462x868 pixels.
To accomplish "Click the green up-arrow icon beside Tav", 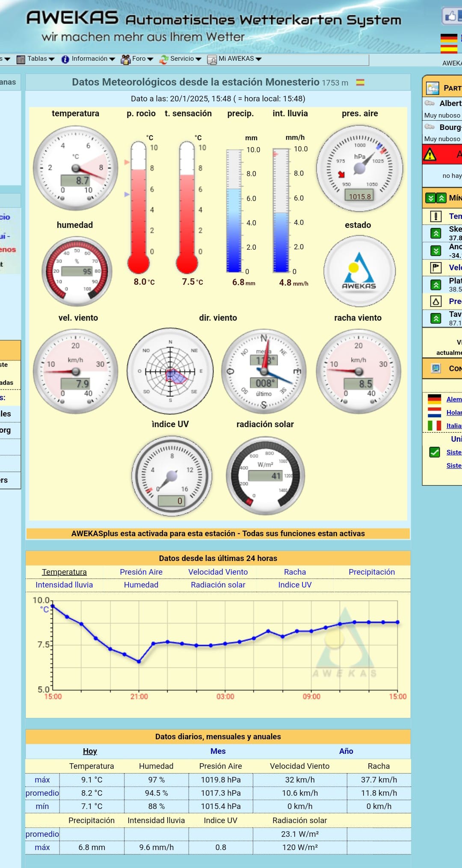I will coord(435,318).
